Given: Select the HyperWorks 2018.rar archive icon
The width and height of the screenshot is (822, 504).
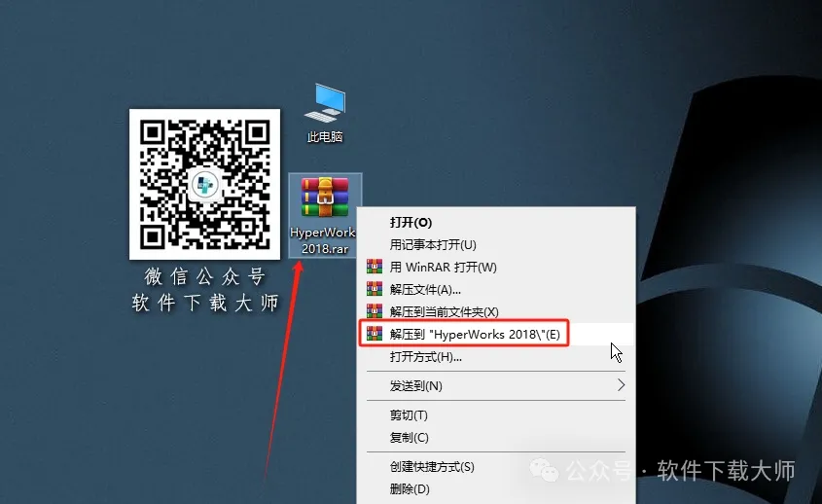Looking at the screenshot, I should tap(325, 198).
